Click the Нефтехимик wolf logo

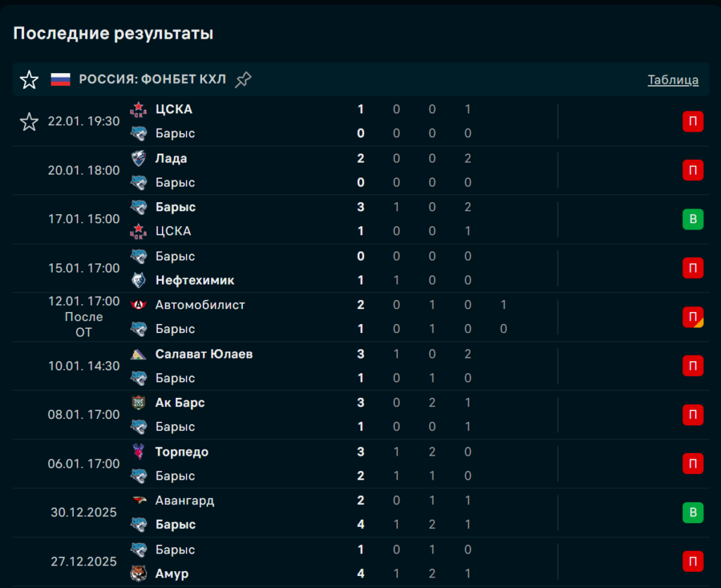coord(139,280)
